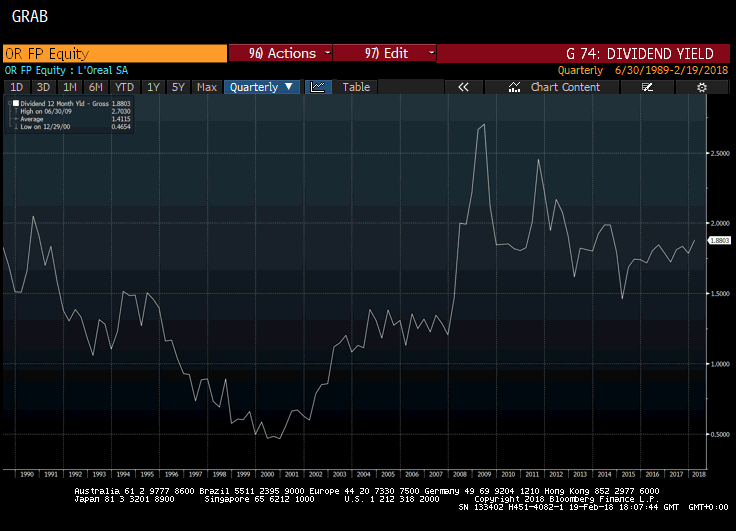Expand the legend tree collapse toggle
Viewport: 736px width, 531px height.
(9, 103)
